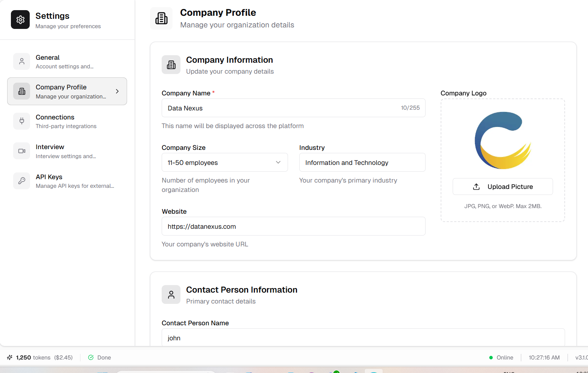Click the API Keys key icon
This screenshot has width=588, height=373.
tap(21, 181)
